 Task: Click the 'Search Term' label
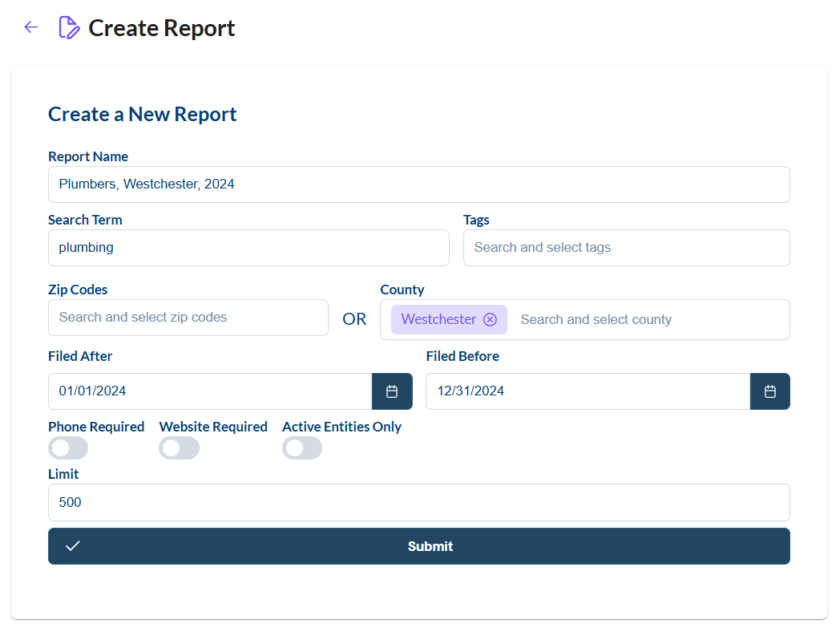85,220
